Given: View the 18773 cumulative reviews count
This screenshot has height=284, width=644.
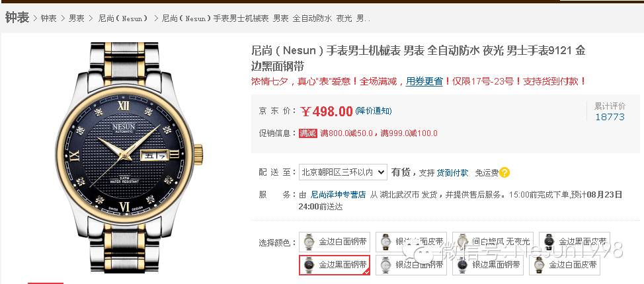Looking at the screenshot, I should [x=610, y=116].
